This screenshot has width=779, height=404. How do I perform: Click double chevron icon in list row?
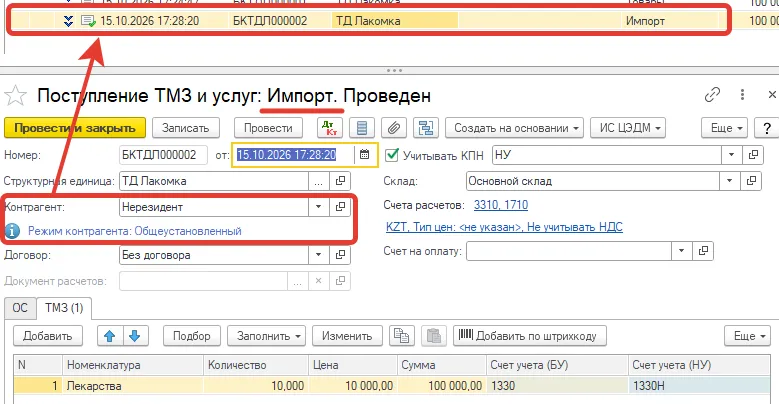pos(69,21)
